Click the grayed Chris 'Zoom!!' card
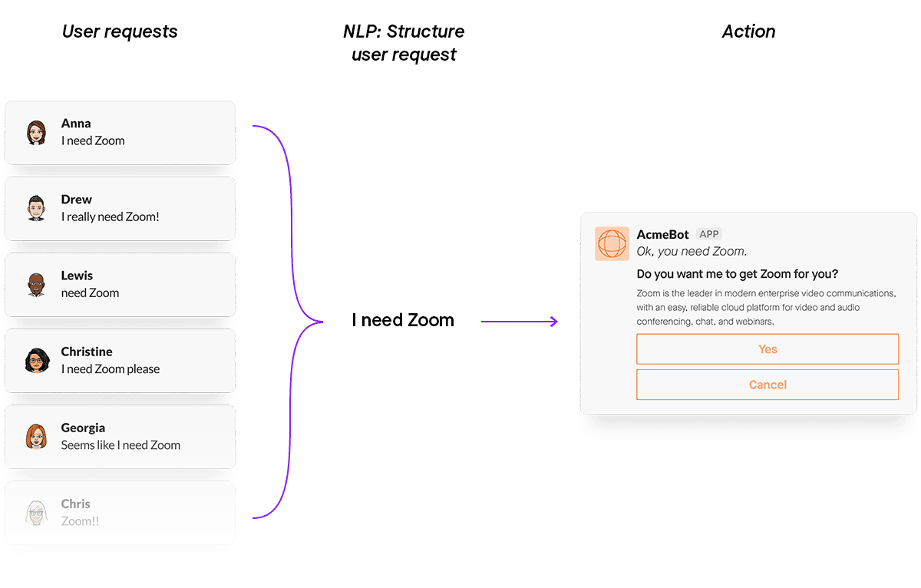 [x=120, y=511]
